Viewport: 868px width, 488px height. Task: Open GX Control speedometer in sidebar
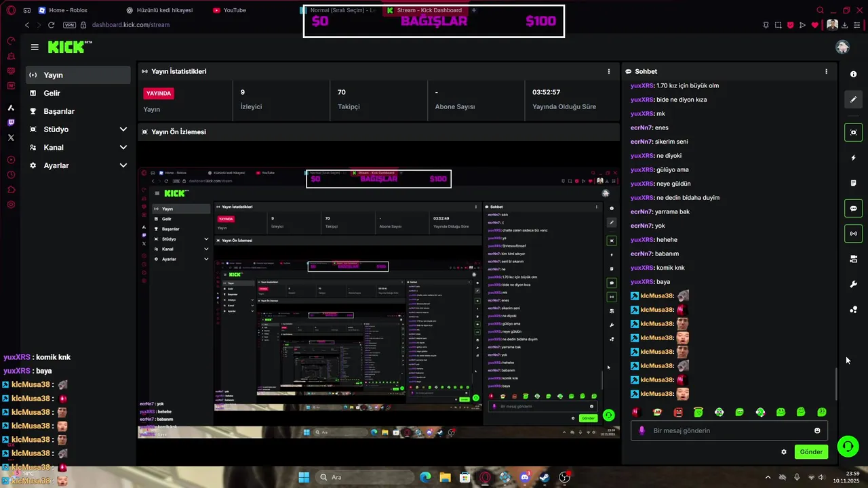pos(11,41)
